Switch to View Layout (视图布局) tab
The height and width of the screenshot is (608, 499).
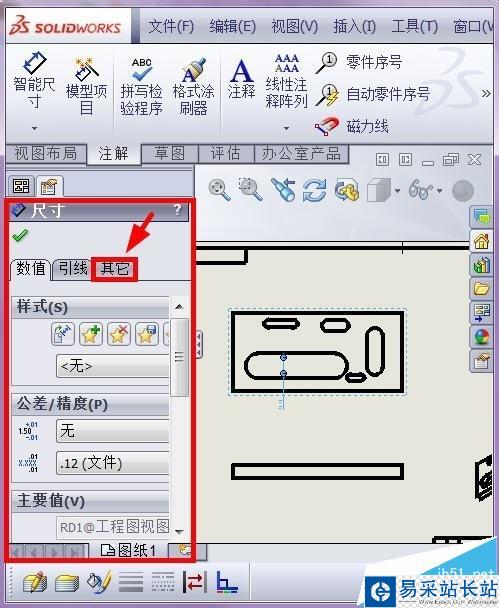point(46,154)
